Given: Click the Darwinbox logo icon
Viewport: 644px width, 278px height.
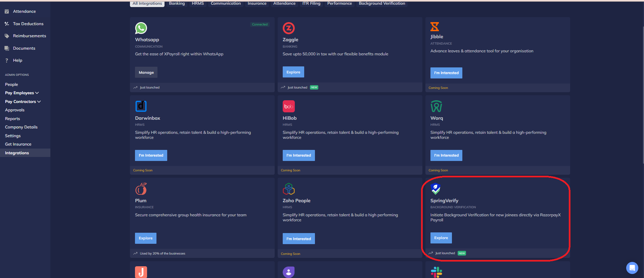Looking at the screenshot, I should coord(141,106).
